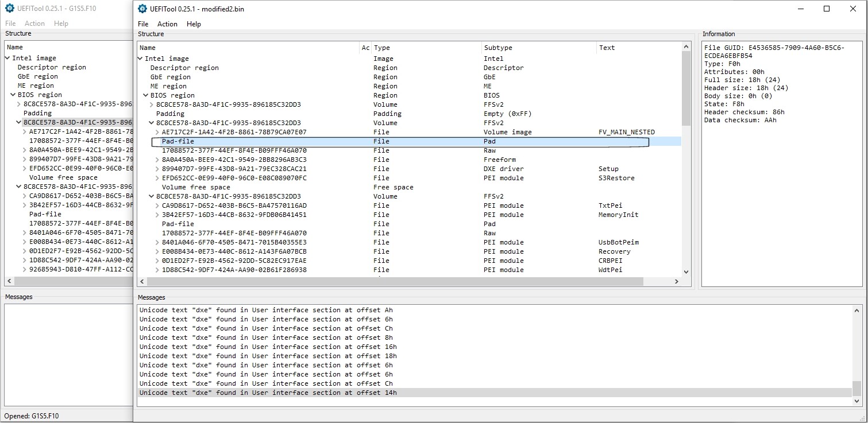Click Type column header
Viewport: 868px width, 423px height.
[x=426, y=48]
